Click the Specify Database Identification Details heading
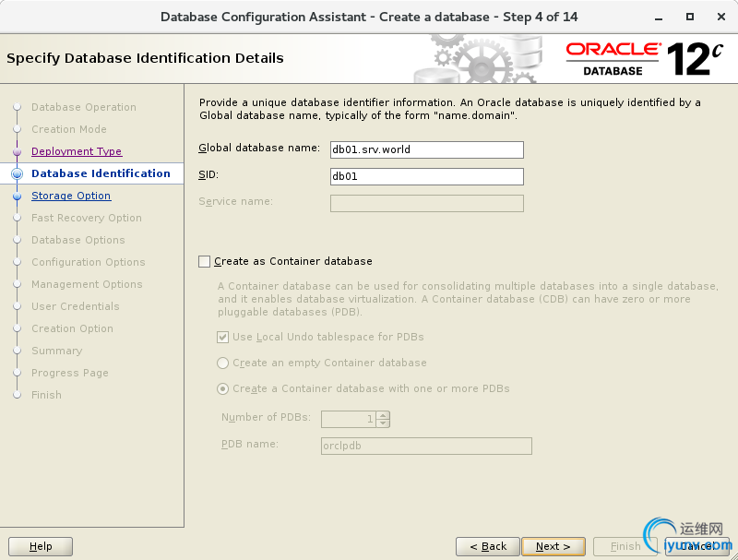 pos(145,58)
